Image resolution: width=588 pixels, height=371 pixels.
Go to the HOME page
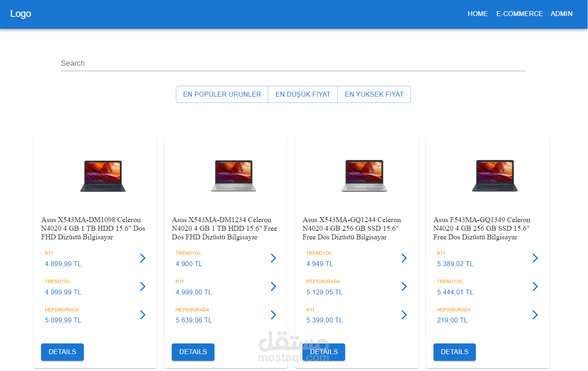pos(477,14)
